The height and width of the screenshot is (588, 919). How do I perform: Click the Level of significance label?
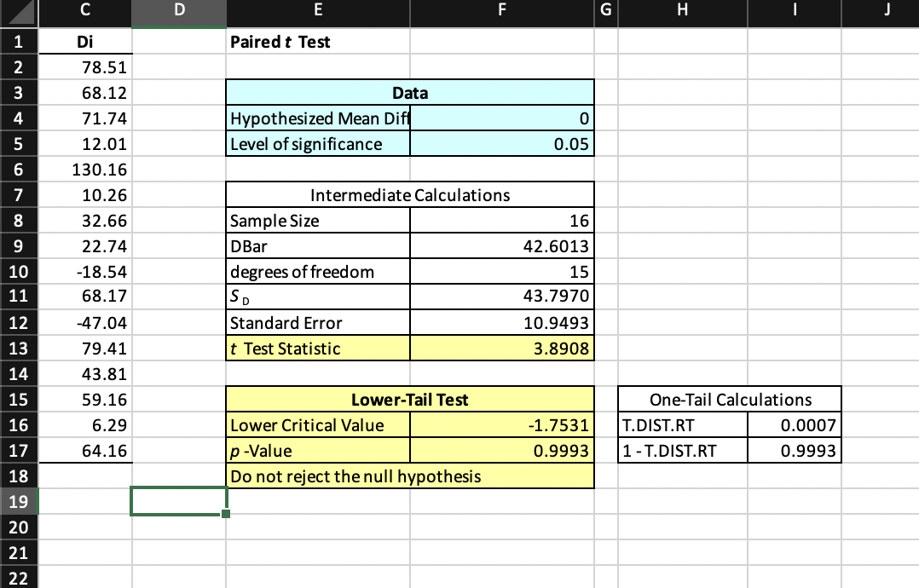(318, 144)
